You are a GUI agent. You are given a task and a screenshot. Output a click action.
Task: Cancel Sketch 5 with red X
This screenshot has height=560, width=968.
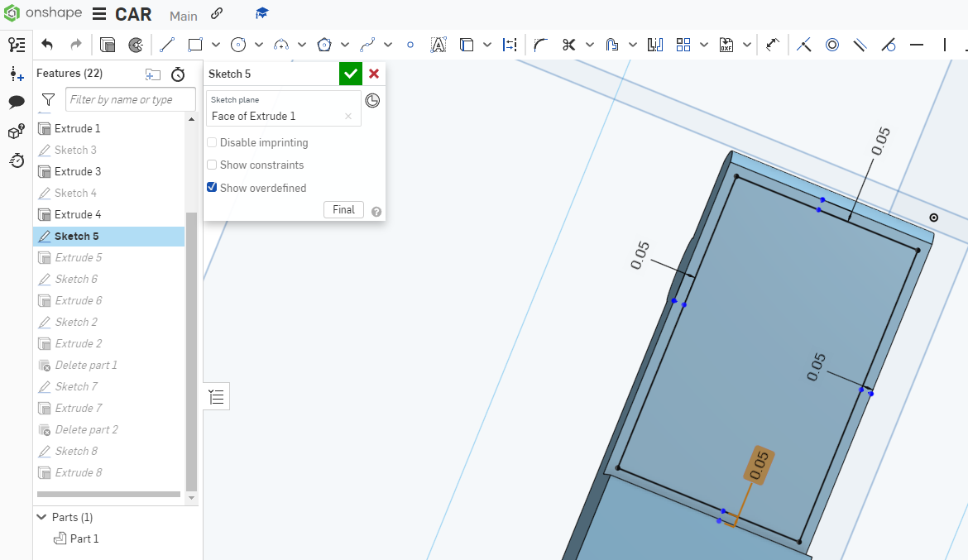[x=374, y=74]
